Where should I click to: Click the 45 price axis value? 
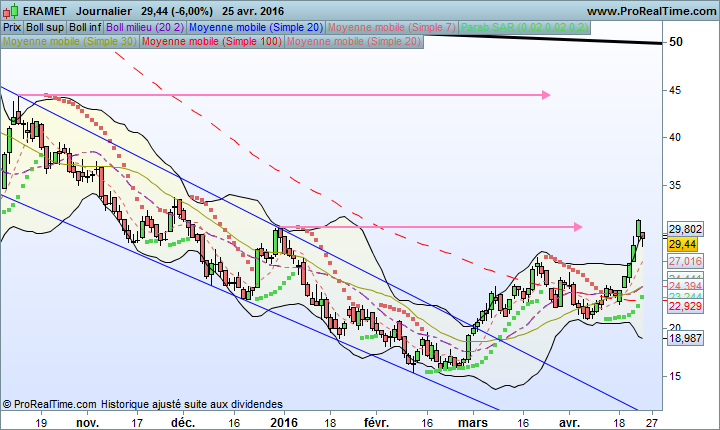coord(675,91)
